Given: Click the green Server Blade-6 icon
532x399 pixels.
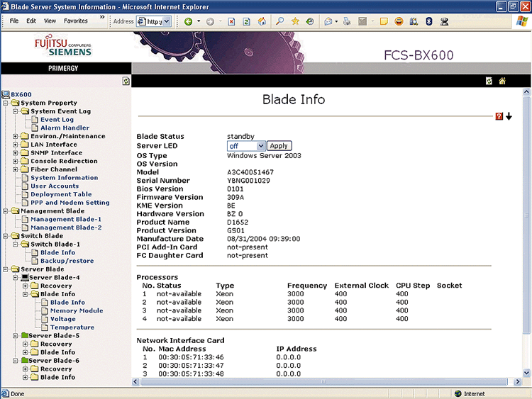Looking at the screenshot, I should (24, 360).
